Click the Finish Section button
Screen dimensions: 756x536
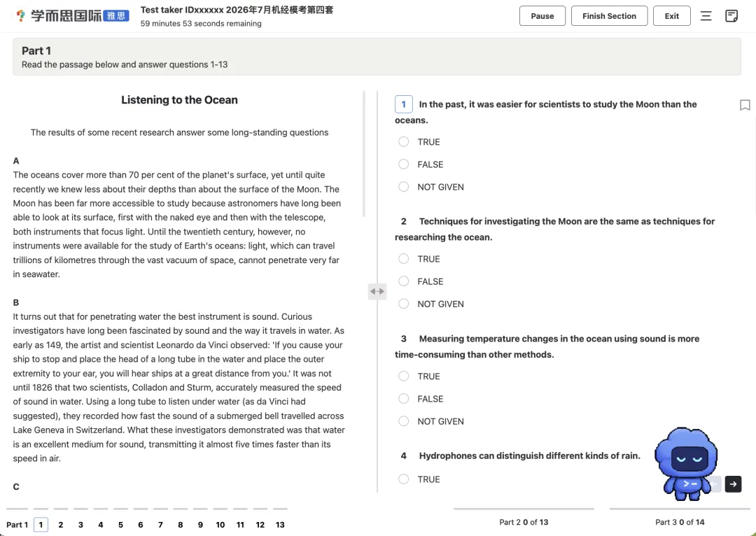pyautogui.click(x=609, y=16)
